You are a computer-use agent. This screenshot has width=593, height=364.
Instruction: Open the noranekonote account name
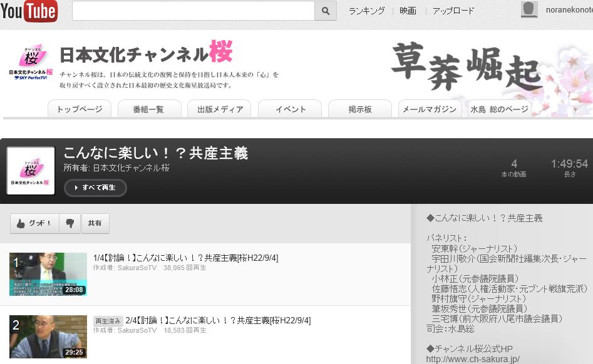(569, 10)
